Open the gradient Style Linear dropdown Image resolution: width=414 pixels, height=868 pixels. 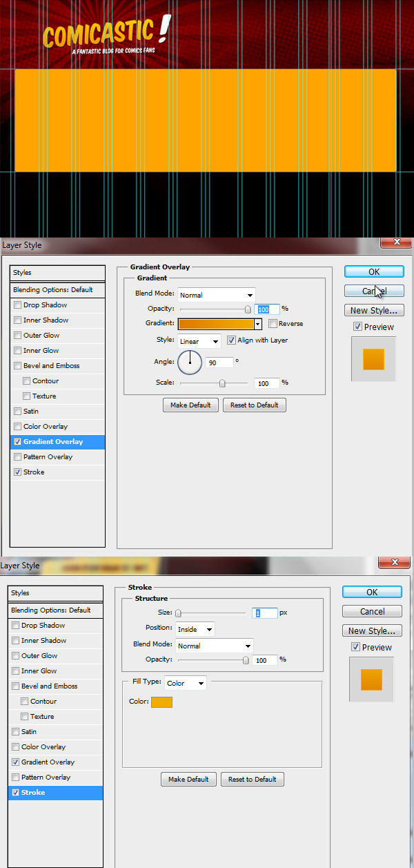[199, 341]
